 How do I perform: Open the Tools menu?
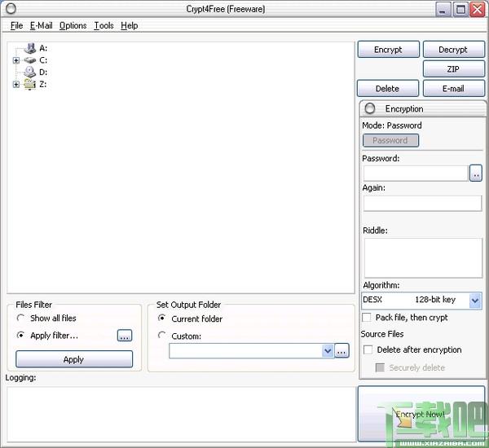pyautogui.click(x=104, y=25)
